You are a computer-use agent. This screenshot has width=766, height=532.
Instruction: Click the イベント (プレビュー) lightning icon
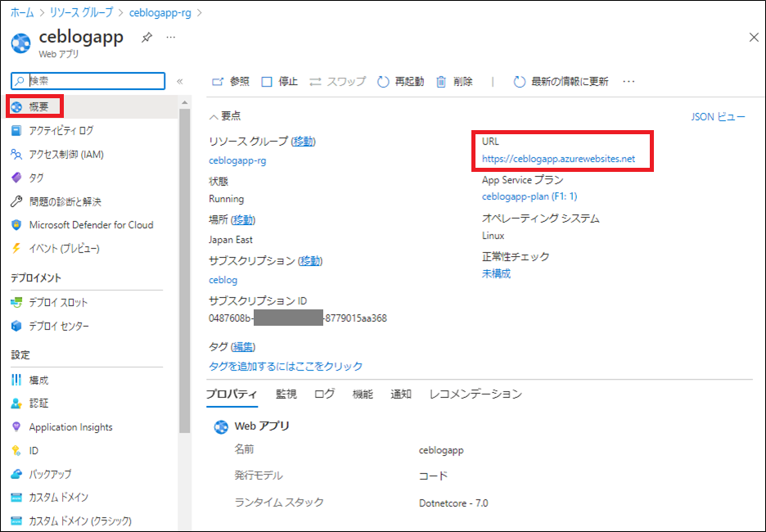(x=16, y=248)
